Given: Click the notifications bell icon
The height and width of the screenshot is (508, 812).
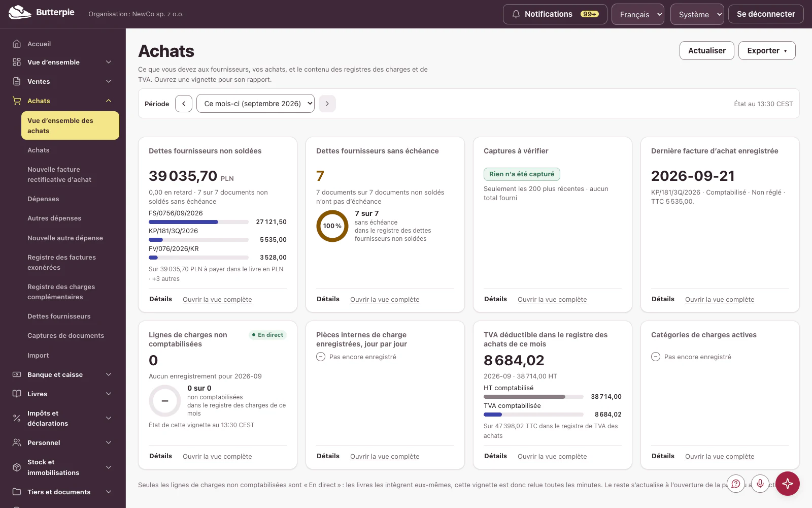Looking at the screenshot, I should pos(516,14).
